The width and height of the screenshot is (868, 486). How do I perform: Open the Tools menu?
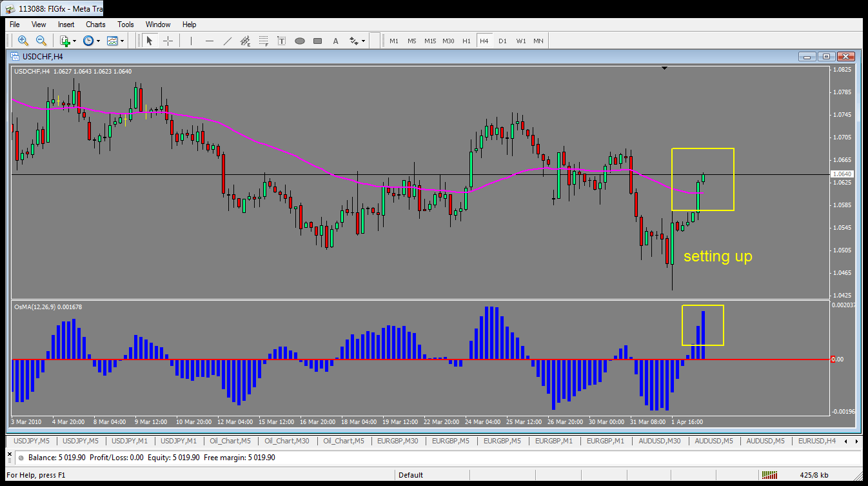click(126, 25)
